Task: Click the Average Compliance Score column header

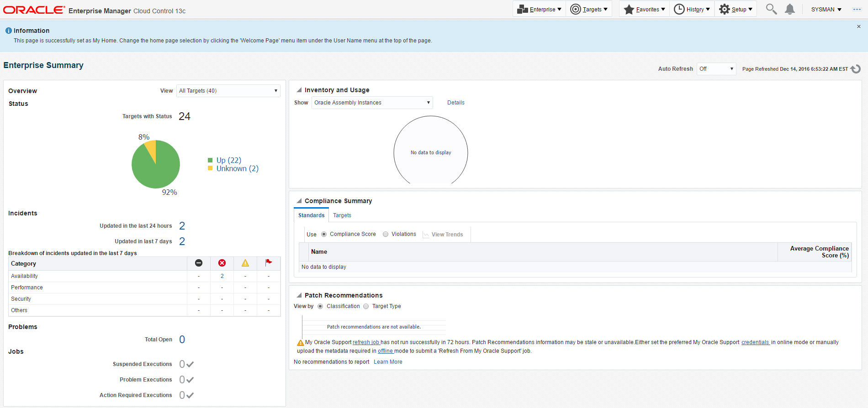Action: point(815,252)
